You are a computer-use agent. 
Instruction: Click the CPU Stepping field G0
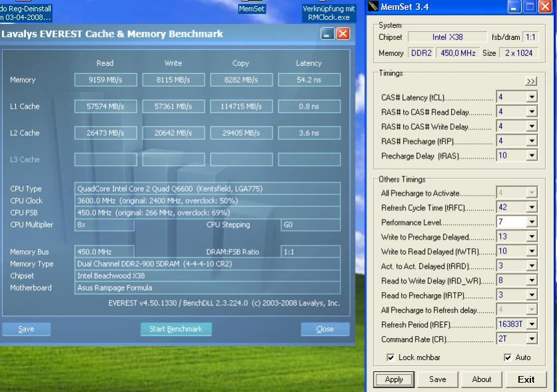tap(310, 224)
